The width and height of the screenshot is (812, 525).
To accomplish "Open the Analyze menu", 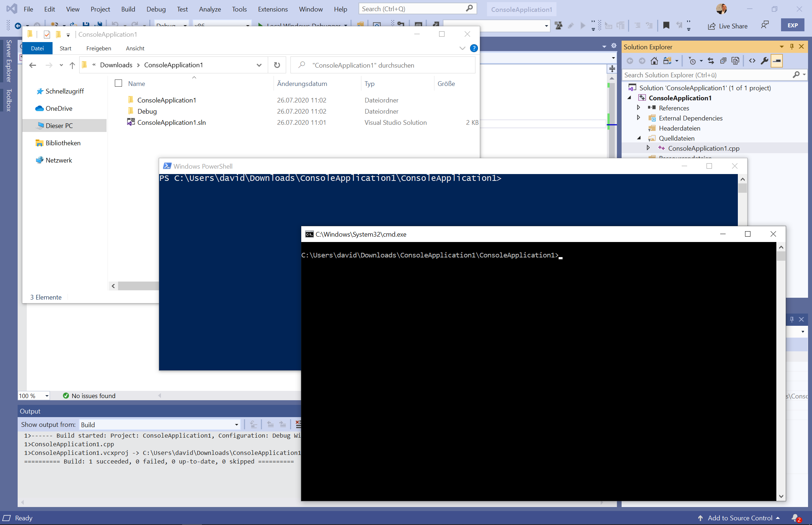I will (x=209, y=9).
